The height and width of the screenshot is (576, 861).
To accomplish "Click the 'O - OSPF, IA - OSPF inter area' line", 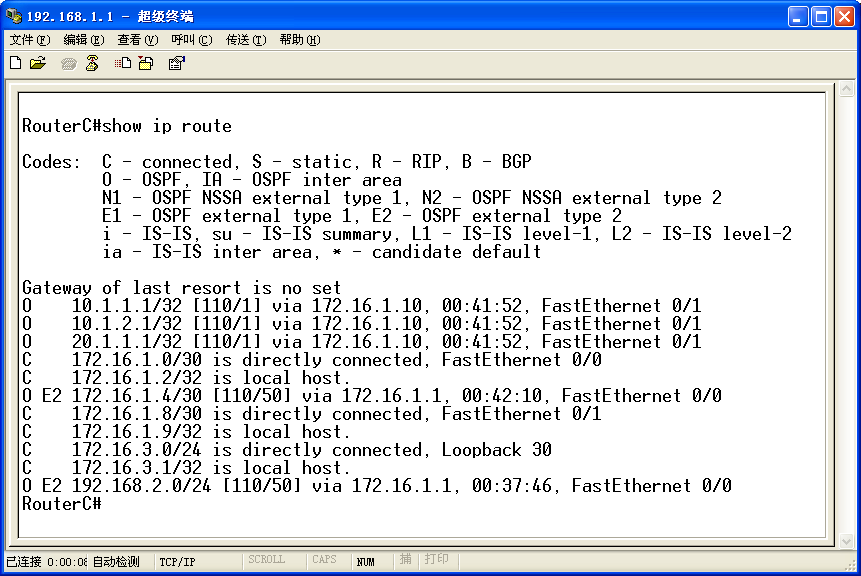I will pos(252,180).
